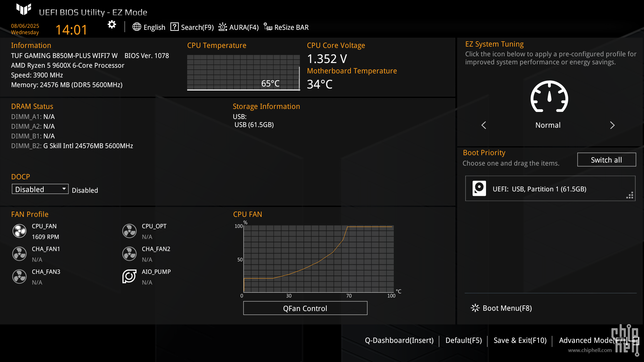Click the CPU FAN curve graph
Screen dimensions: 644x362
(318, 259)
